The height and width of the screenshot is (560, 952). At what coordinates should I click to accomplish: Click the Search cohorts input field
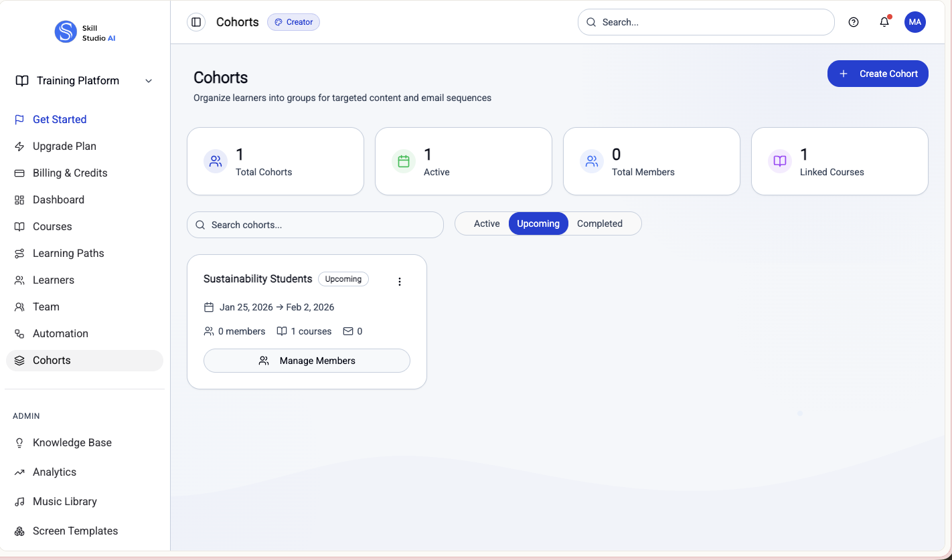point(315,225)
